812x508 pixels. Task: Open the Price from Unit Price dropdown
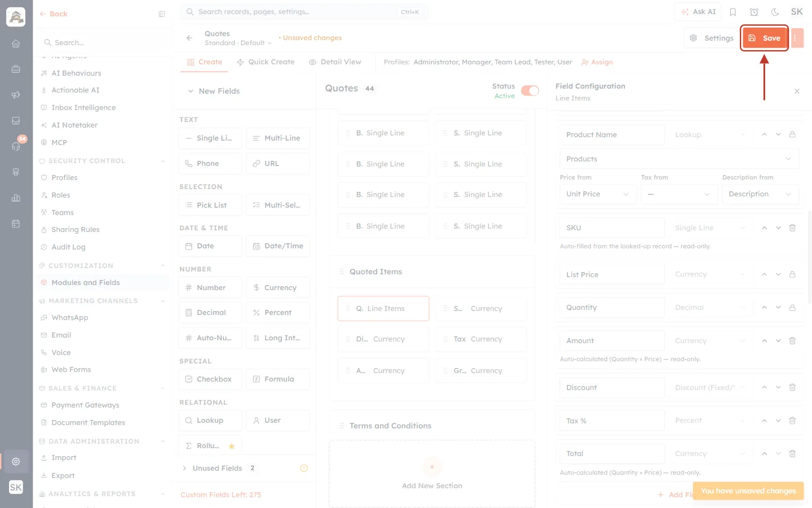(598, 194)
